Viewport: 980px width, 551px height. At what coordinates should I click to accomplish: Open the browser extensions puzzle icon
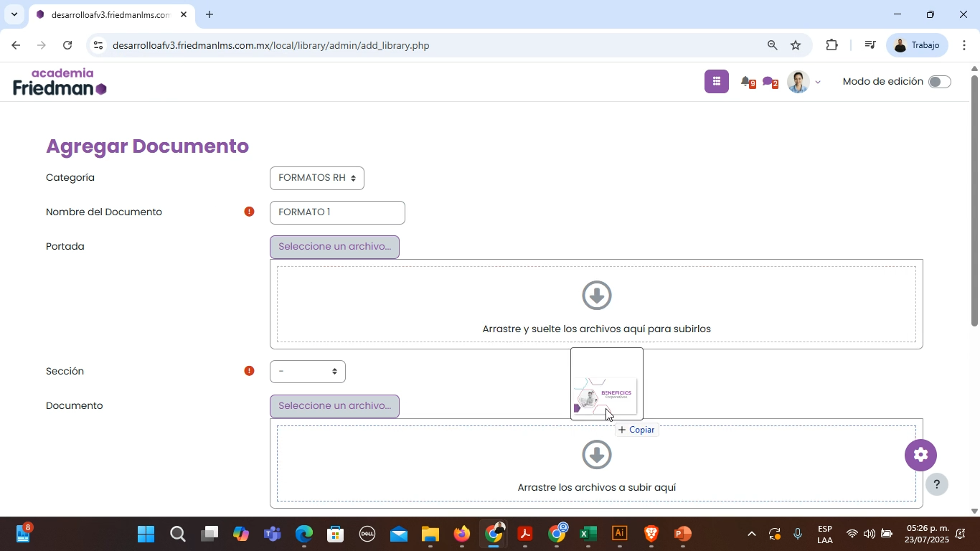831,45
